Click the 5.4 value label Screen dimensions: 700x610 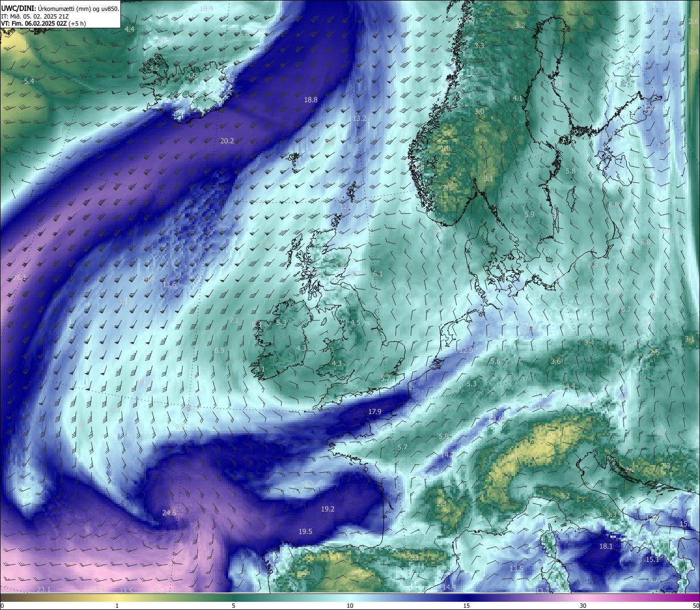29,81
